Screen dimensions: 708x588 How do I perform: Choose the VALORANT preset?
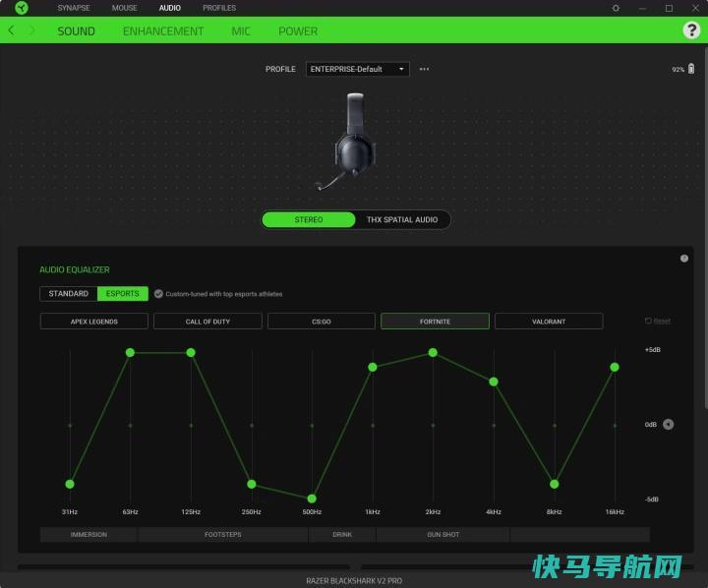(x=549, y=322)
